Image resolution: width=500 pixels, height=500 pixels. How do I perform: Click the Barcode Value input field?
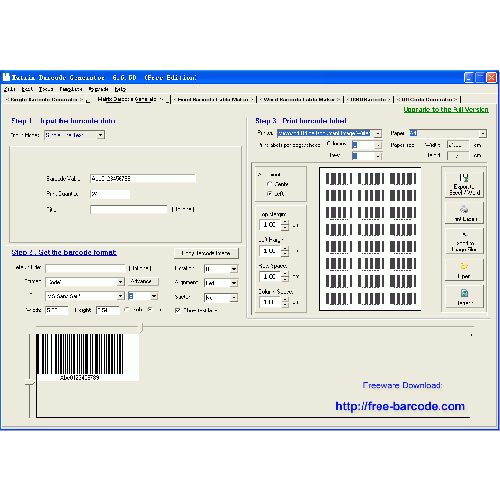[x=143, y=178]
